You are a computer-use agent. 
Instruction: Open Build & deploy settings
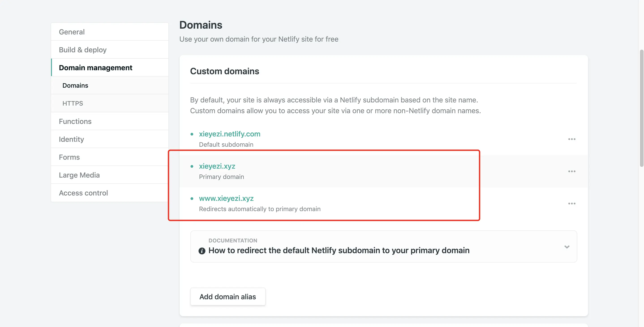pos(83,50)
